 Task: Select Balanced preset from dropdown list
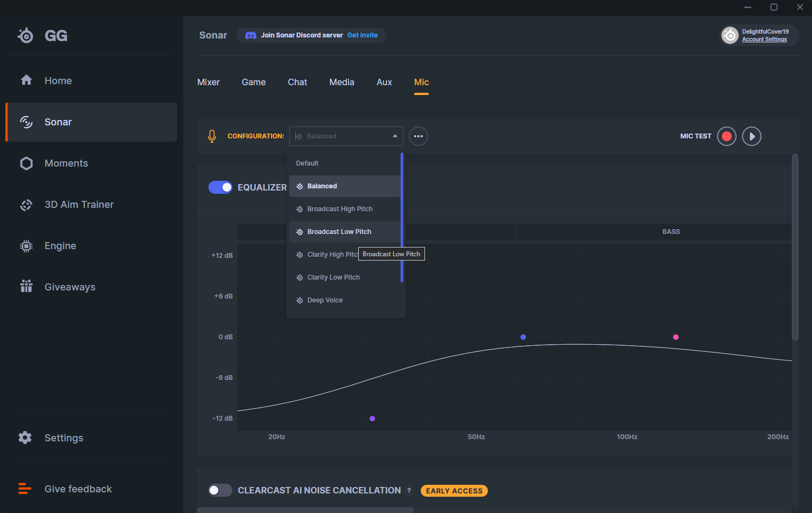[x=345, y=186]
